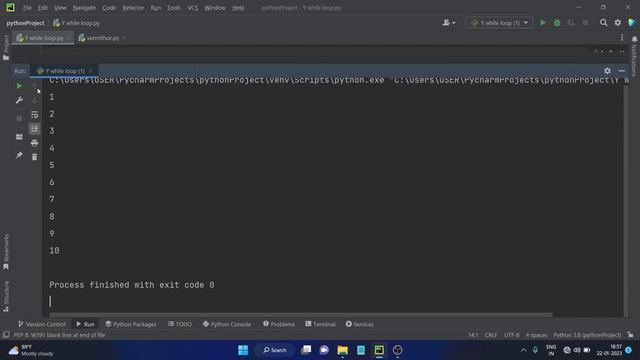
Task: Run 'Y while loop (1)' from top toolbar
Action: pos(543,23)
